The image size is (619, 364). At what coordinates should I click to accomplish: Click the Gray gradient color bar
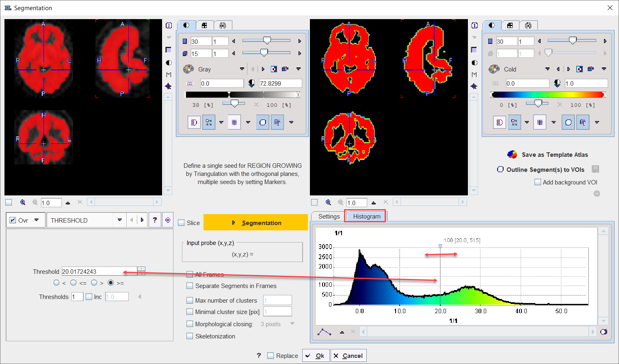(242, 95)
